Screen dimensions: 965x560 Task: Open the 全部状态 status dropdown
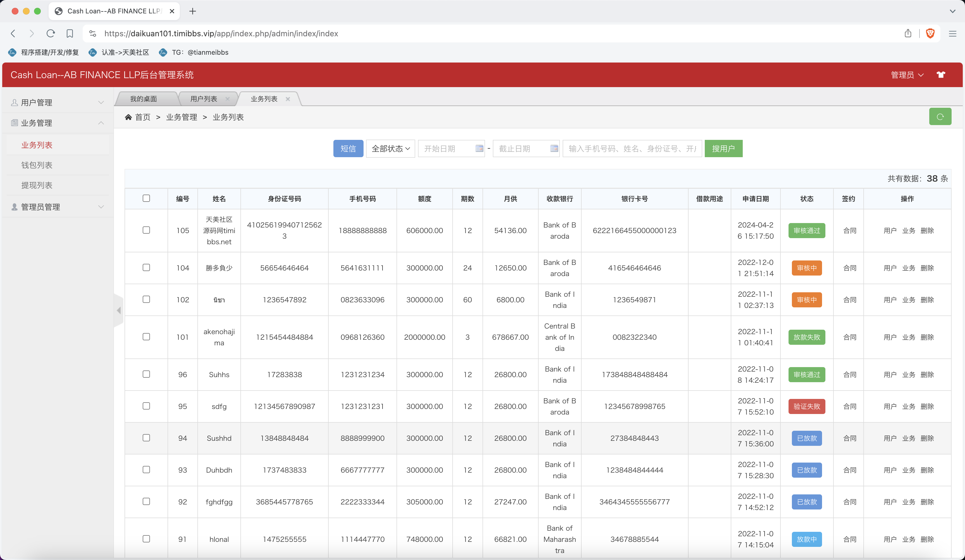point(391,149)
